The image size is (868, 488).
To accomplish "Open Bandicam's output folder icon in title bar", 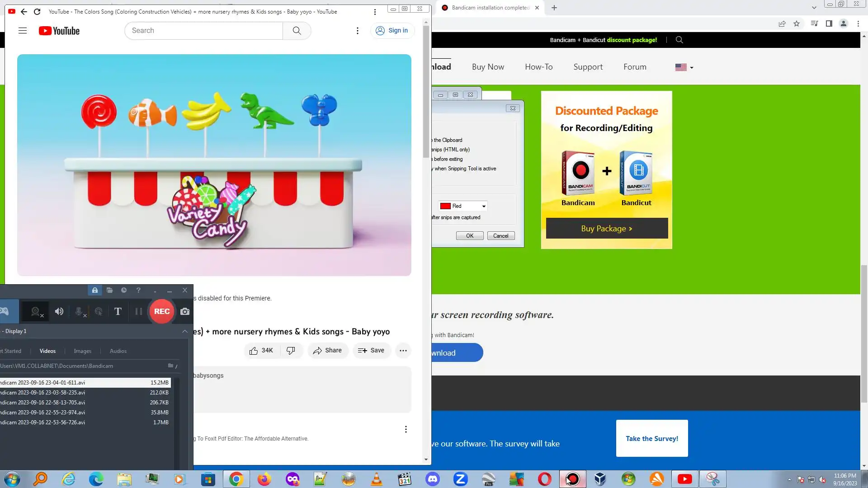I will (x=109, y=291).
